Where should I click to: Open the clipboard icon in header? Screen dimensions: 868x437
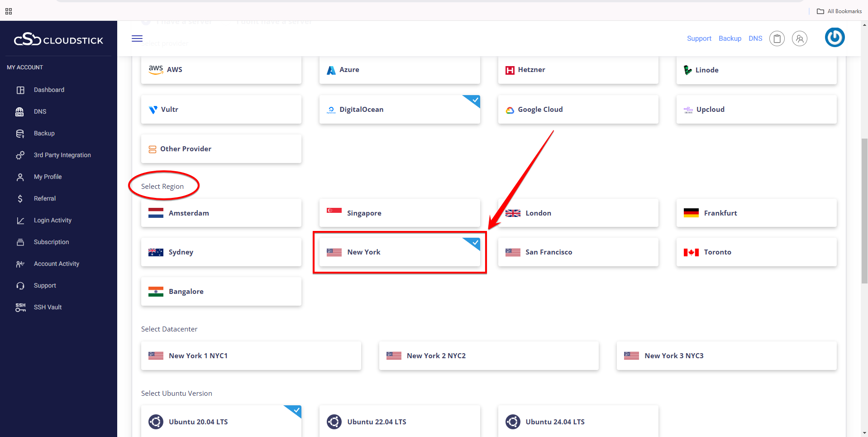pyautogui.click(x=777, y=39)
